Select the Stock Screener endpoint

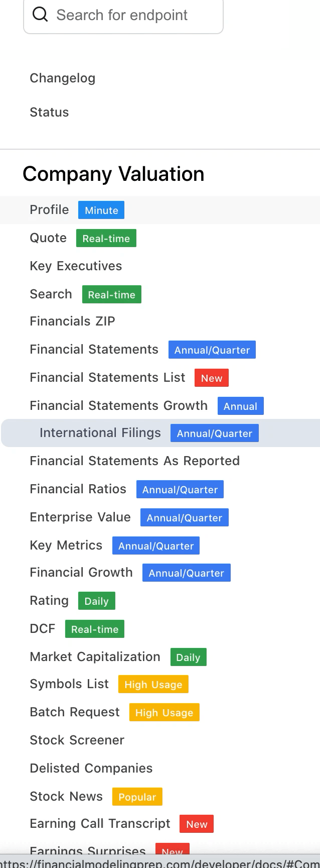[77, 740]
